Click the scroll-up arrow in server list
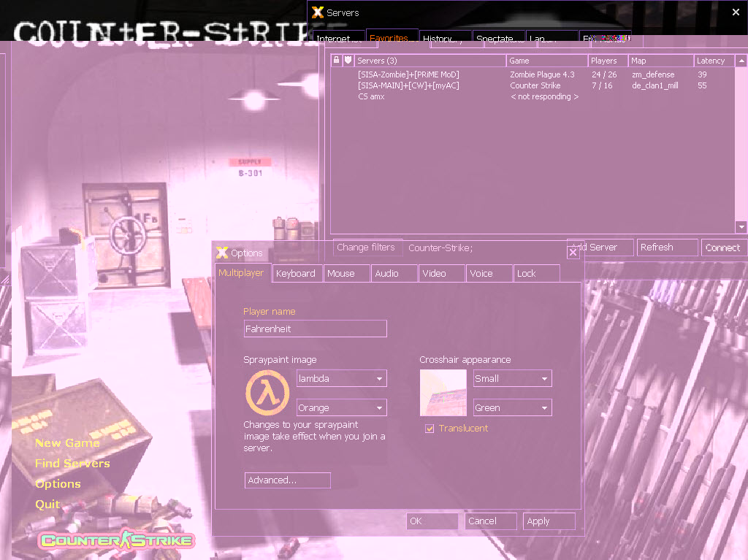 (x=741, y=61)
